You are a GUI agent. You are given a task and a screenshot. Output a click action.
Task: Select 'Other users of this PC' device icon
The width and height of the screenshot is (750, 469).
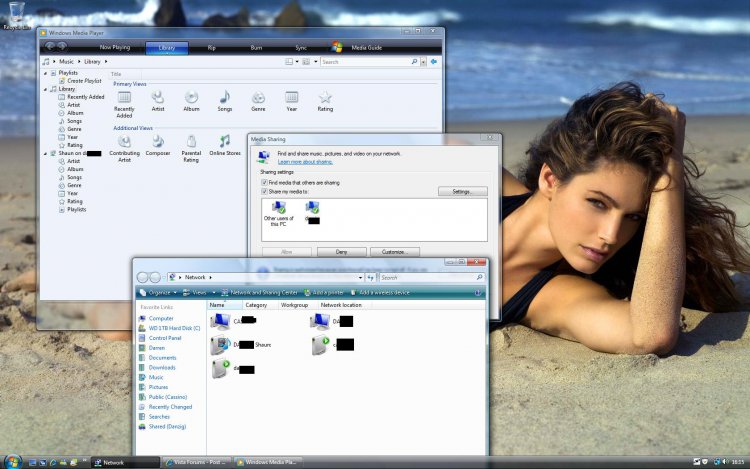(278, 207)
